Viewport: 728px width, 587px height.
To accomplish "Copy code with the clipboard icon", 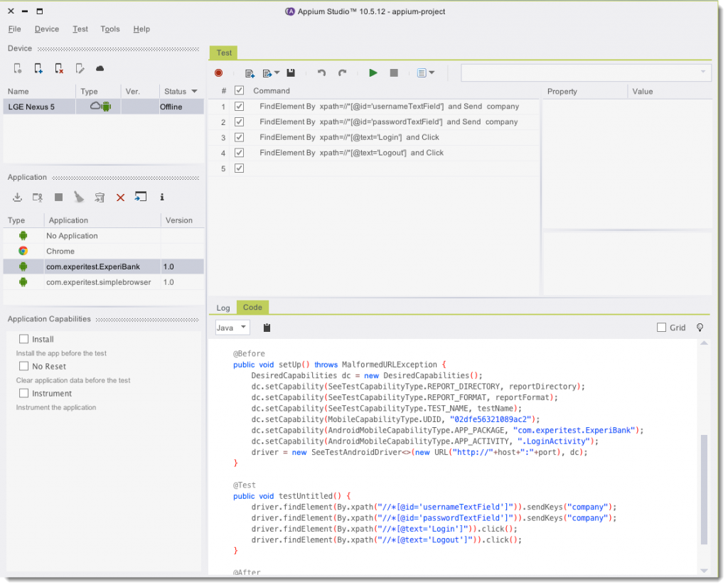I will click(267, 328).
